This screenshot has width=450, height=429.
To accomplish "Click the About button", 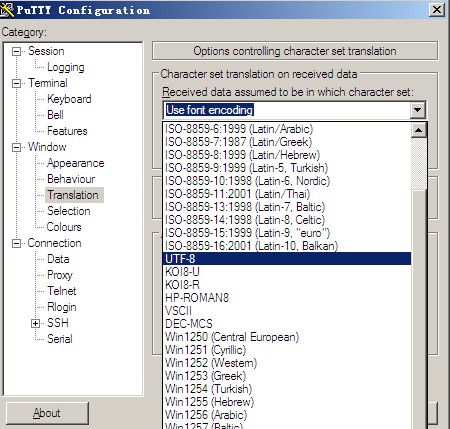I will [47, 413].
